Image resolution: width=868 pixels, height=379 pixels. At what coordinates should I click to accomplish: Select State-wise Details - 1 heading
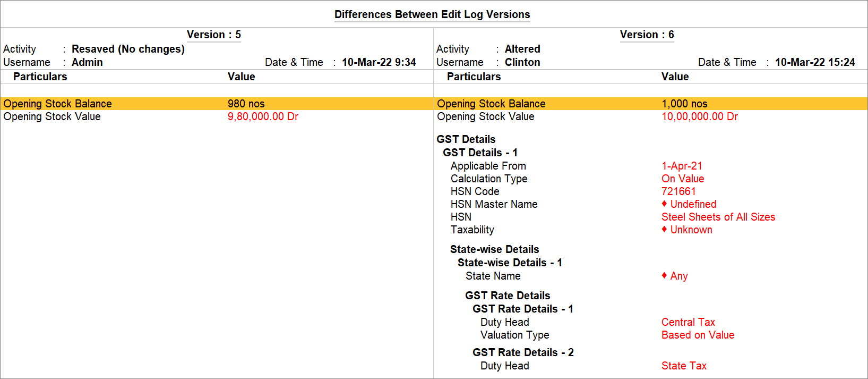click(510, 263)
